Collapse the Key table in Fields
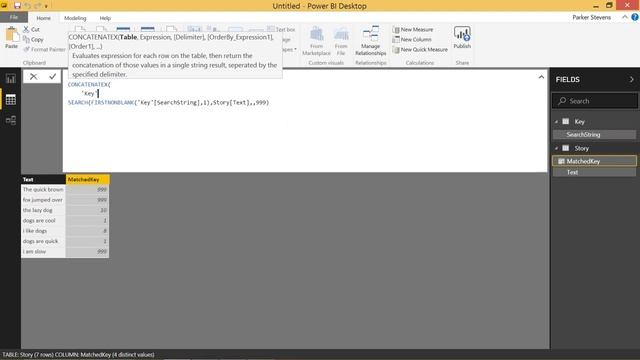This screenshot has height=360, width=640. (556, 122)
